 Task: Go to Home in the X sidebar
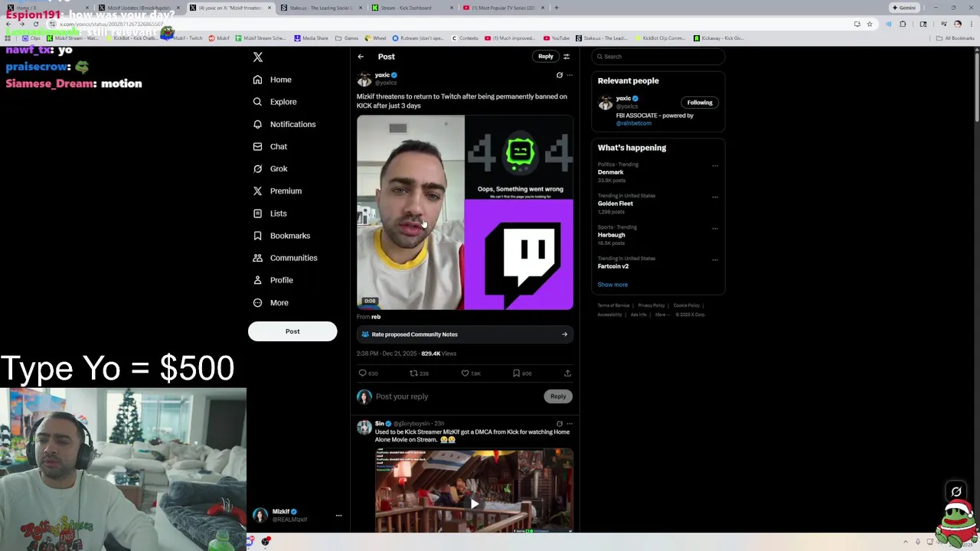pyautogui.click(x=273, y=80)
